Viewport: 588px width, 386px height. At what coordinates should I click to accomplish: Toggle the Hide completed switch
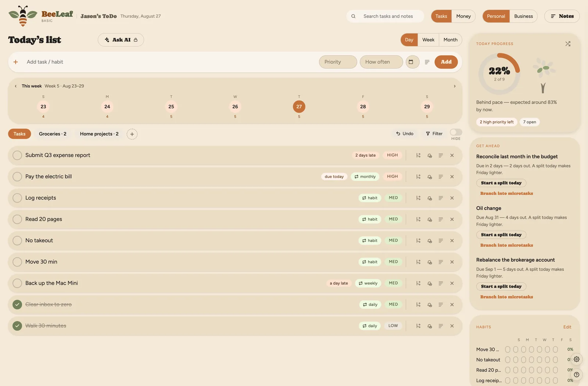click(456, 132)
